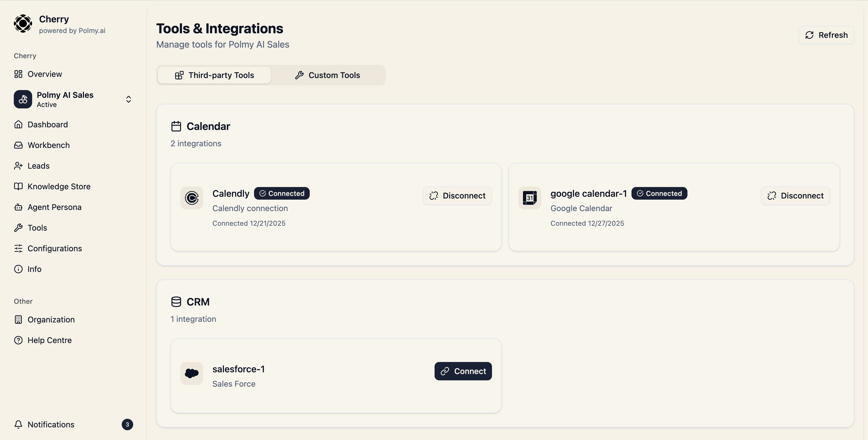This screenshot has height=440, width=868.
Task: Switch to the Custom Tools tab
Action: (x=328, y=75)
